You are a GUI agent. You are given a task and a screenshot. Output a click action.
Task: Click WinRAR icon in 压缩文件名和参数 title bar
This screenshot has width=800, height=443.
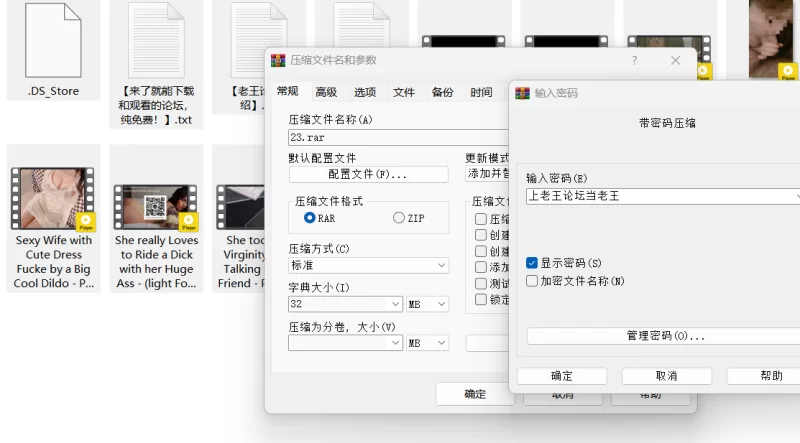click(278, 61)
